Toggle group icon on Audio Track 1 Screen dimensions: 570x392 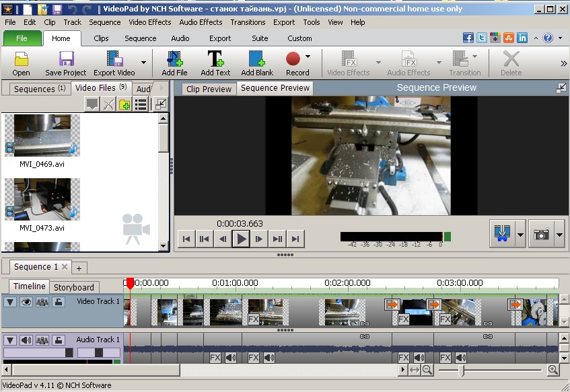point(42,340)
